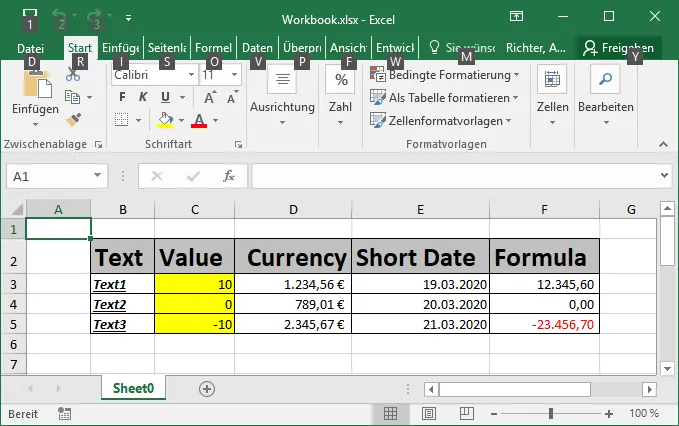679x426 pixels.
Task: Switch to Page Layout view icon
Action: tap(429, 413)
